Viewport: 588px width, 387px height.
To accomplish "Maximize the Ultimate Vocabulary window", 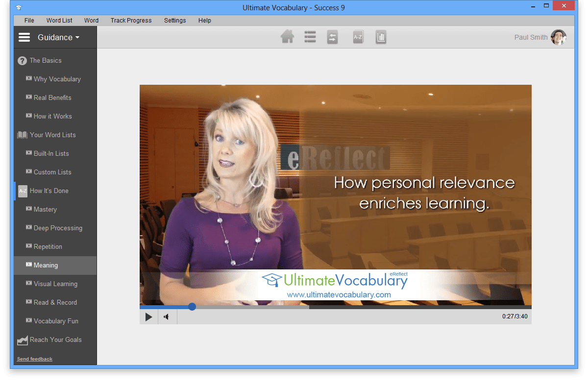I will 546,7.
